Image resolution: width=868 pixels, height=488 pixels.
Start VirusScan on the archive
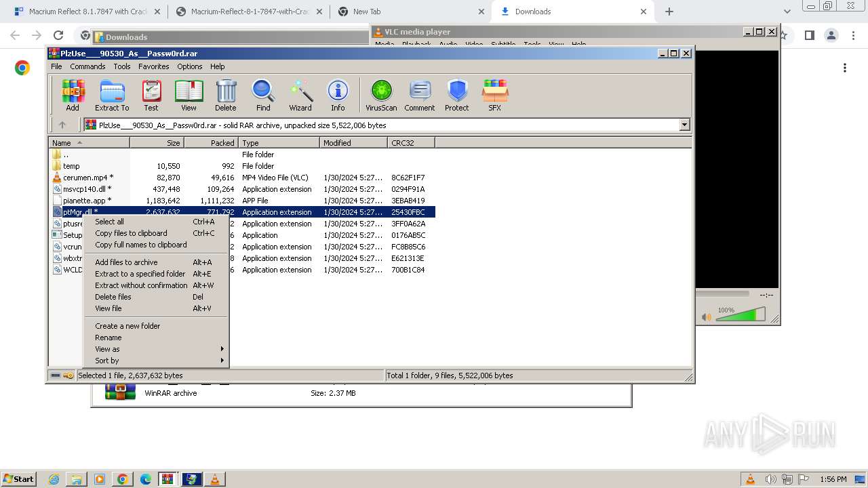click(381, 95)
